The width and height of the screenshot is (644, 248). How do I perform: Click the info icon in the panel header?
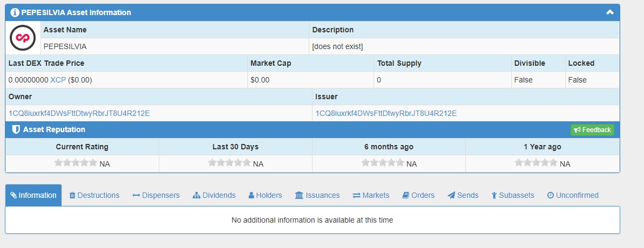click(x=15, y=13)
